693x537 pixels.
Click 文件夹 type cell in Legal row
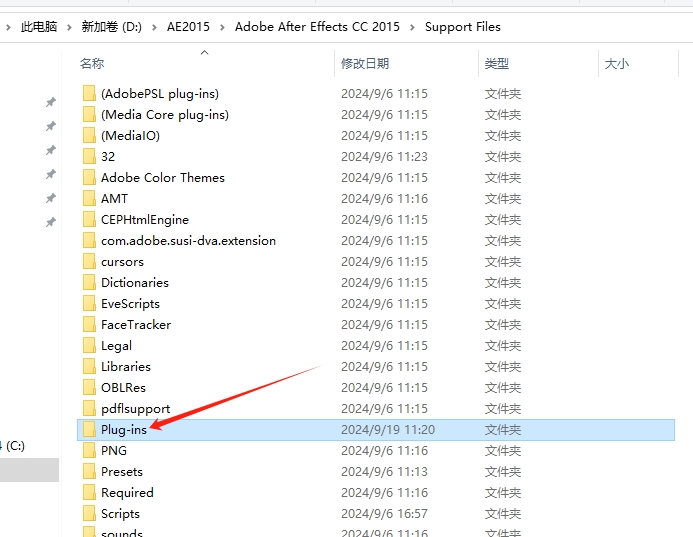coord(503,346)
